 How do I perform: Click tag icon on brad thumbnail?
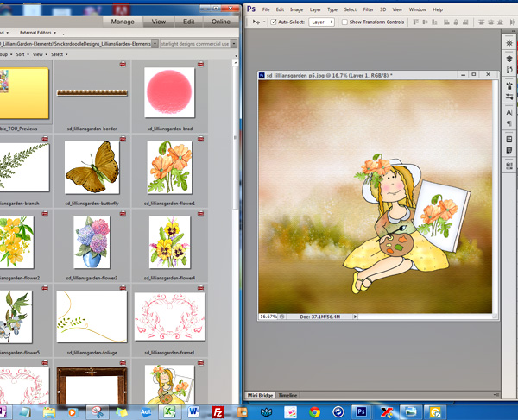point(200,64)
